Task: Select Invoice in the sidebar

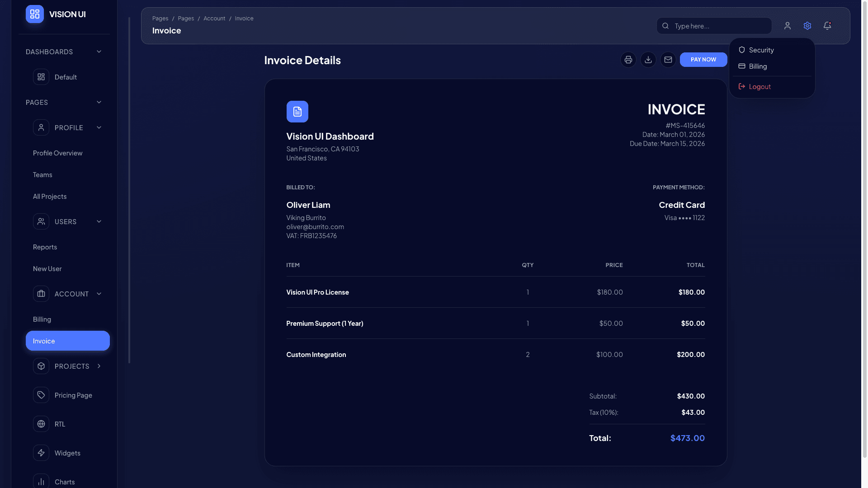Action: 67,341
